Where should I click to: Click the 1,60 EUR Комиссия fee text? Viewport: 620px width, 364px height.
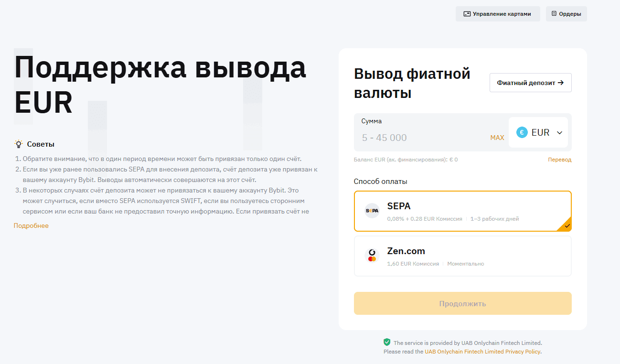tap(413, 264)
